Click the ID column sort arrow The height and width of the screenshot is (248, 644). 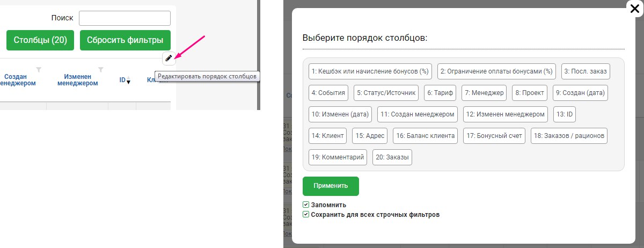(x=128, y=81)
